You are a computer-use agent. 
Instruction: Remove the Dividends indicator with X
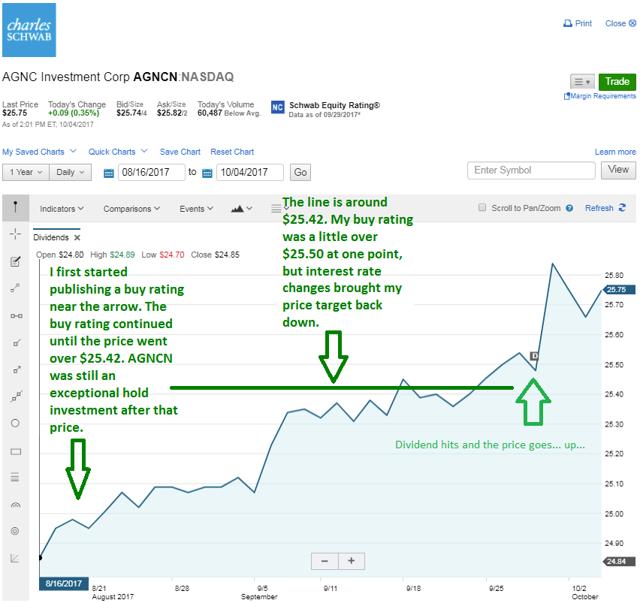[x=77, y=238]
